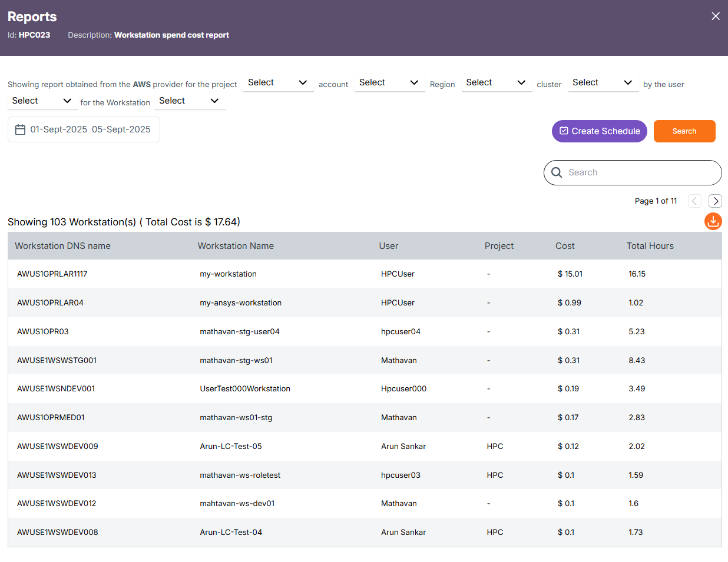Image resolution: width=728 pixels, height=562 pixels.
Task: Select row AWUS1OPRMED01
Action: point(365,417)
